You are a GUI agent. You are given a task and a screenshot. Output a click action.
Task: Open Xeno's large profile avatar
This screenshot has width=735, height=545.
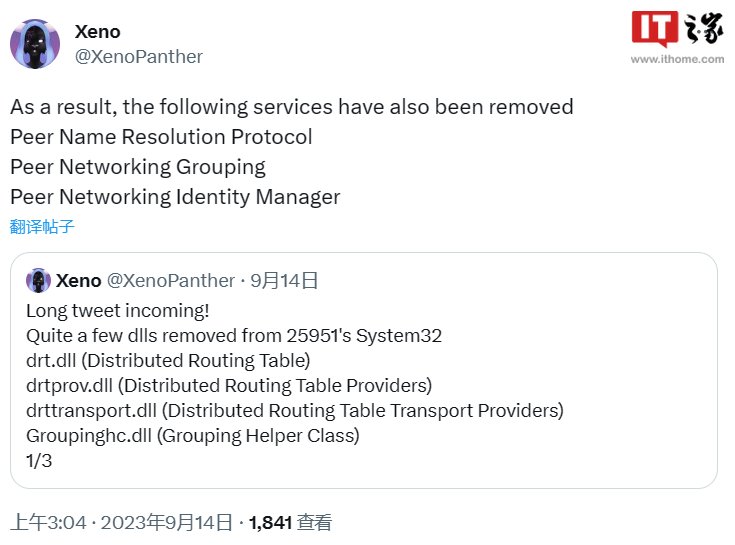coord(35,44)
